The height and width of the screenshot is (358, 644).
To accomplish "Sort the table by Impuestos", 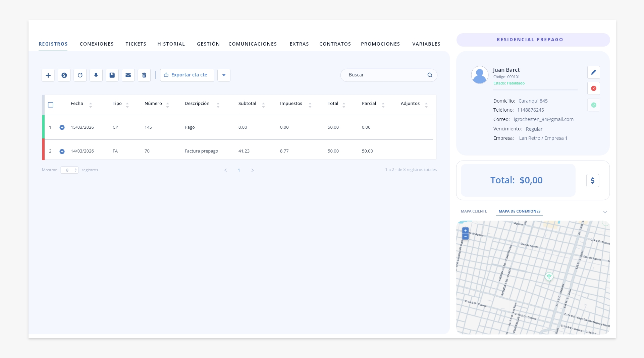I will point(310,105).
